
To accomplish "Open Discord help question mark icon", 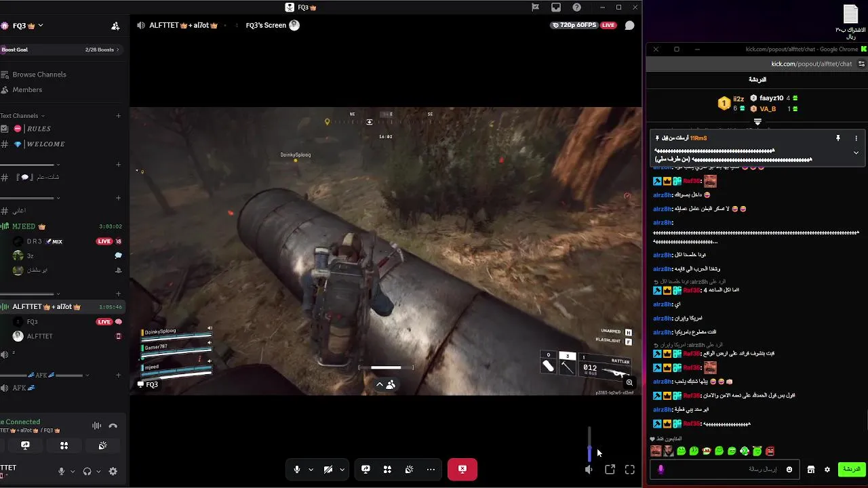I will [x=576, y=7].
